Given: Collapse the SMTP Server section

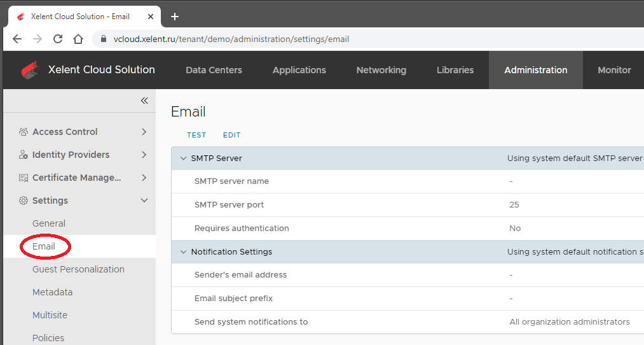Looking at the screenshot, I should coord(183,158).
